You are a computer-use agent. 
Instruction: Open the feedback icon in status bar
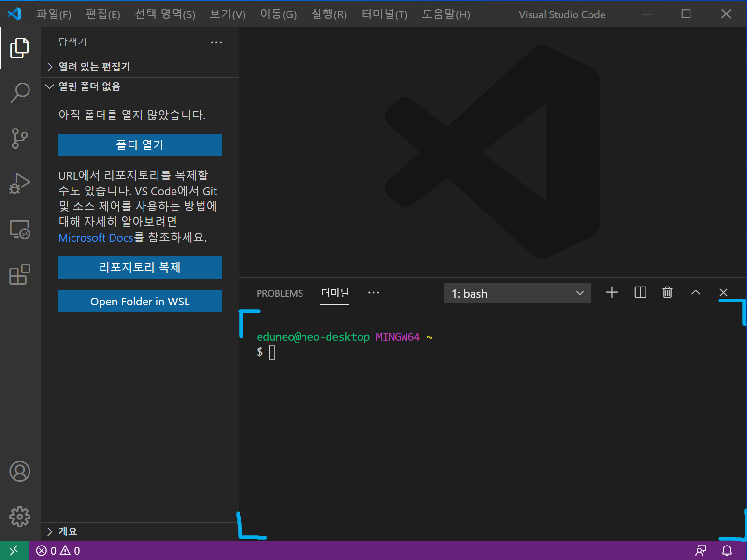click(701, 551)
